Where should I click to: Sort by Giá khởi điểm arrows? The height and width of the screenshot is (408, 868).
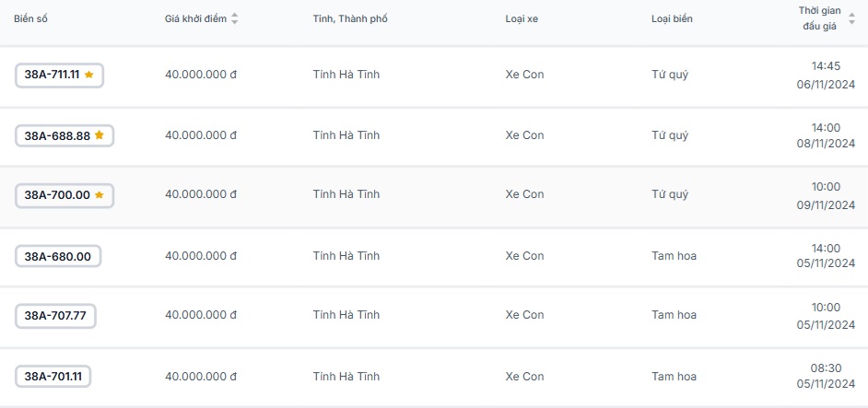pyautogui.click(x=235, y=18)
